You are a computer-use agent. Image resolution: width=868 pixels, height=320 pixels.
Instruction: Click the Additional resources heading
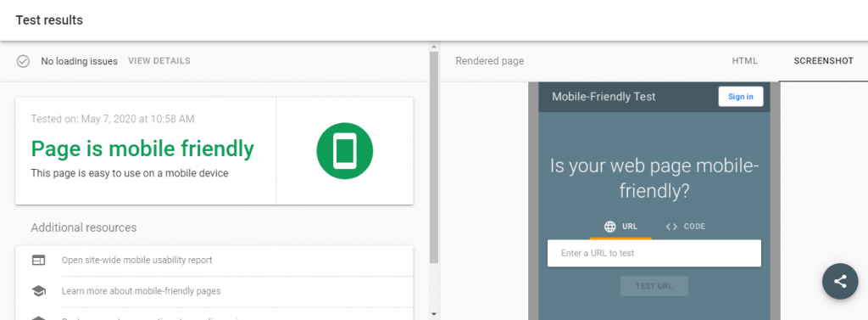(x=84, y=227)
